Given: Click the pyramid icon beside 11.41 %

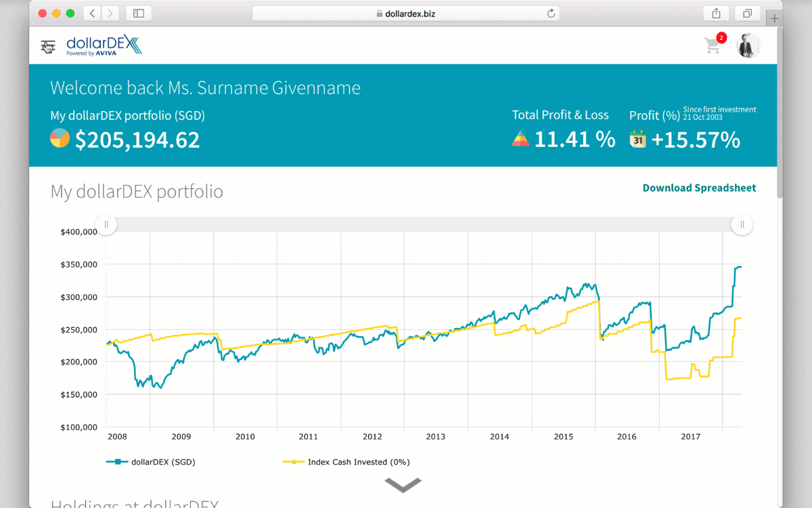Looking at the screenshot, I should [520, 140].
